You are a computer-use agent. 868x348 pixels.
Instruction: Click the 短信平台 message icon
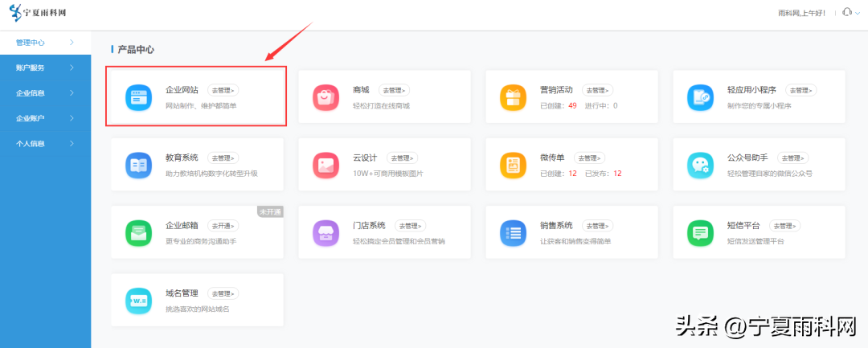pyautogui.click(x=698, y=233)
